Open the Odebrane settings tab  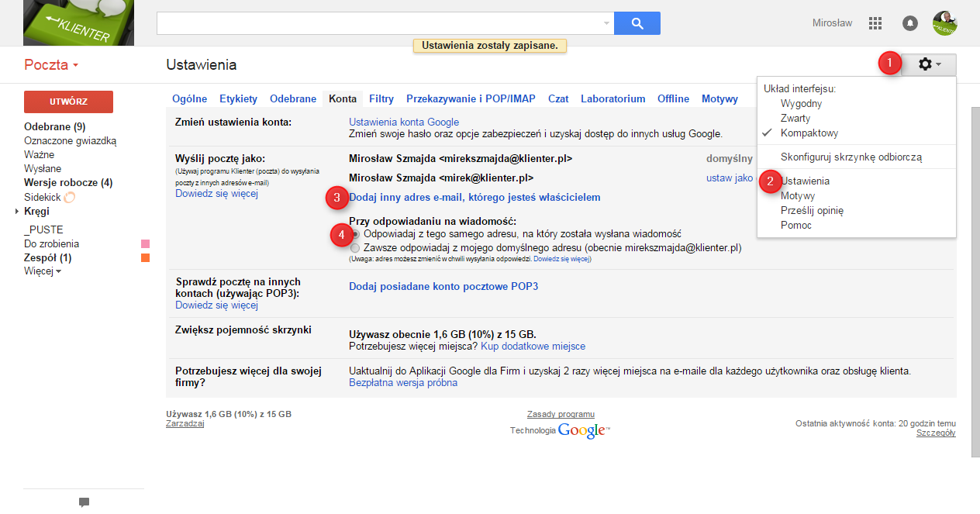click(293, 98)
